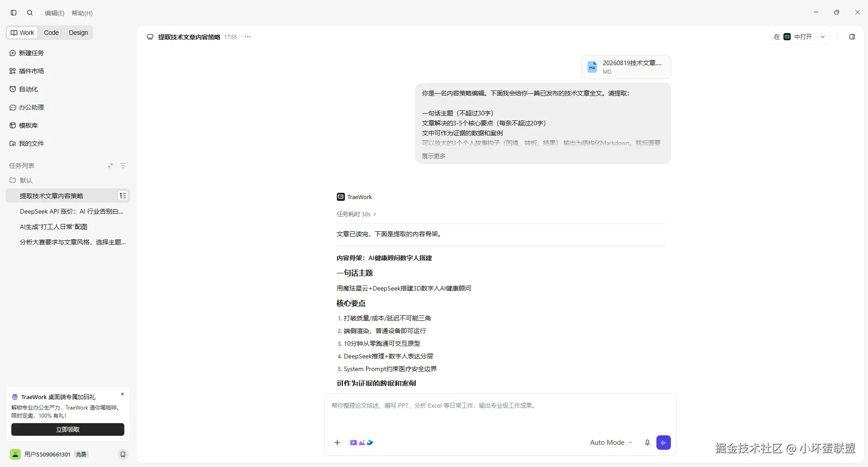This screenshot has height=467, width=868.
Task: Toggle the right side panel icon
Action: 852,37
